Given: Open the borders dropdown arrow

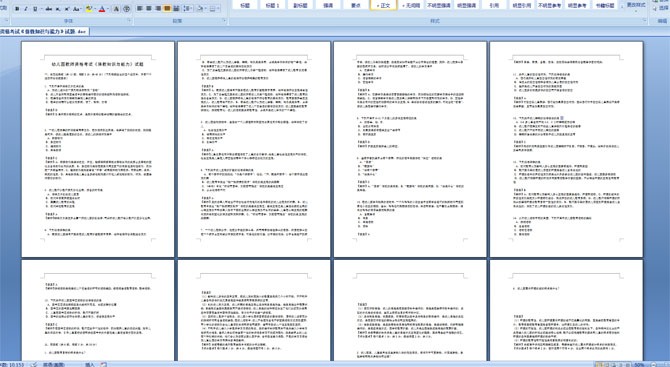Looking at the screenshot, I should coord(218,8).
